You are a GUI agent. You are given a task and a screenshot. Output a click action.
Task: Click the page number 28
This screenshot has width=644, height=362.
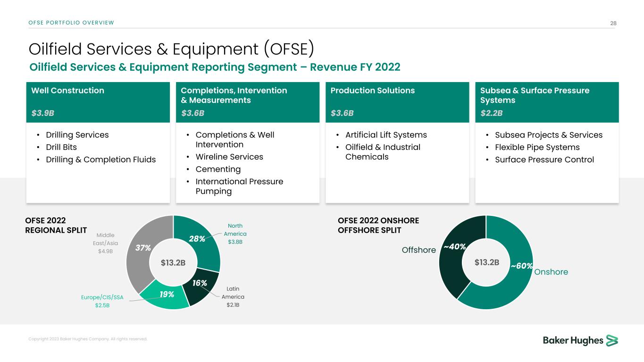click(x=613, y=23)
